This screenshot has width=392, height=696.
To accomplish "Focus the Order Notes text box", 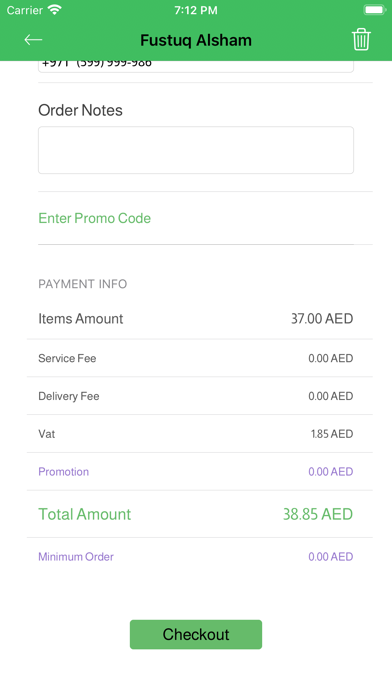I will pyautogui.click(x=196, y=150).
